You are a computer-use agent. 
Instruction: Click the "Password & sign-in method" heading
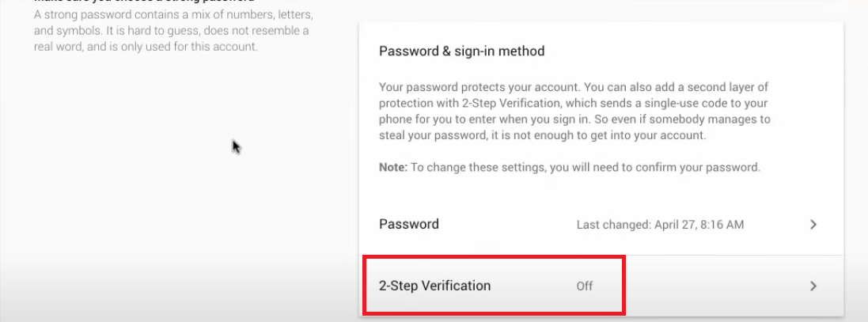point(462,51)
